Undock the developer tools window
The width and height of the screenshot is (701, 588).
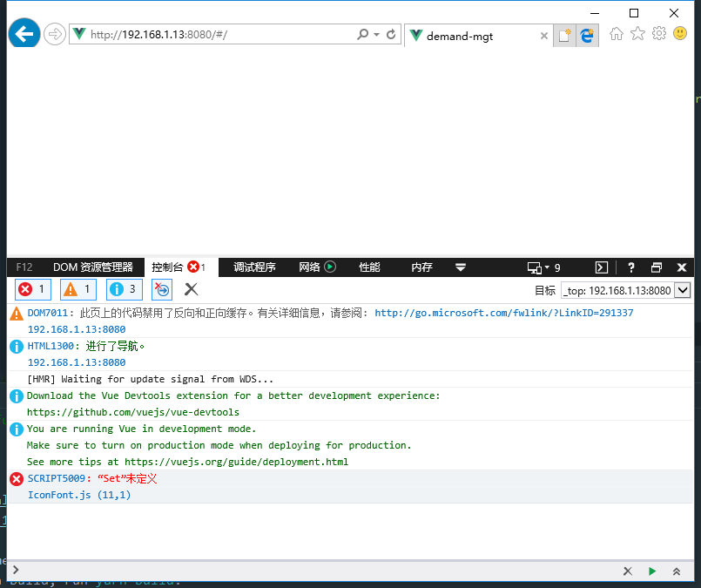657,267
